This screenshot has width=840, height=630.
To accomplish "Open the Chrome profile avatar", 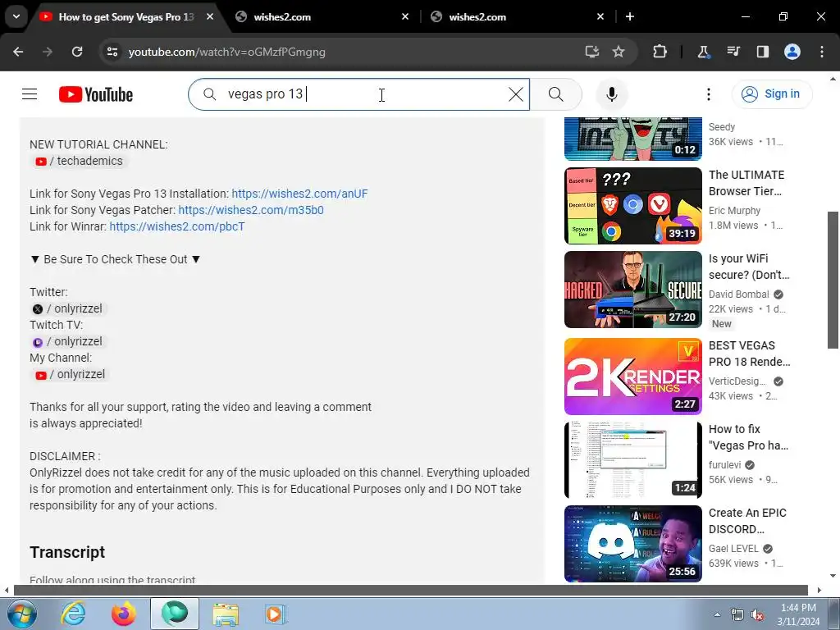I will click(792, 52).
